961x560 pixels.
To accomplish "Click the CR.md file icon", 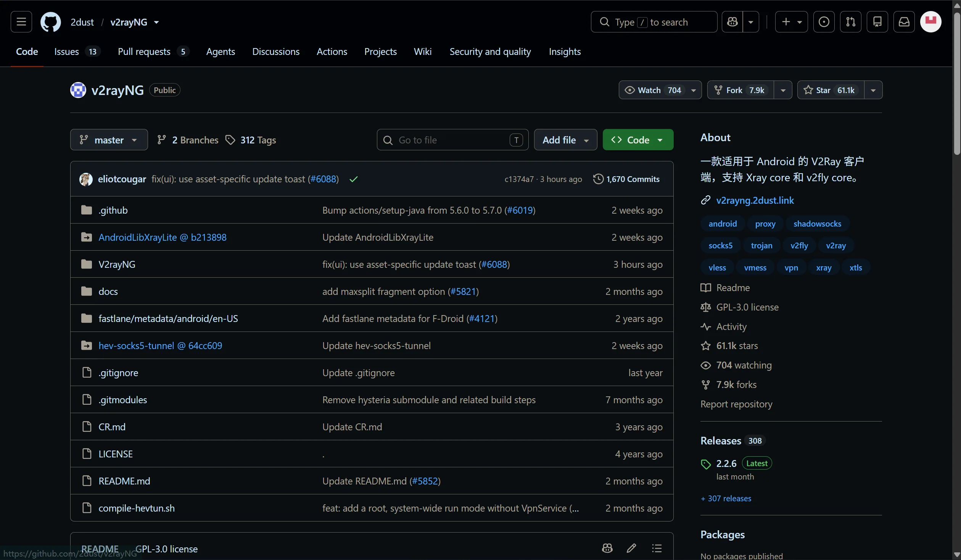I will pyautogui.click(x=87, y=426).
